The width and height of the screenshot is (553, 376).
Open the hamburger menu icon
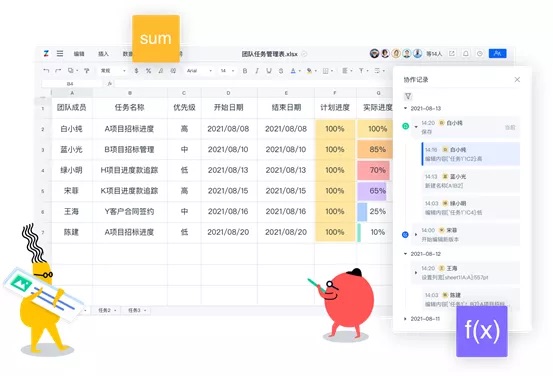coord(60,54)
